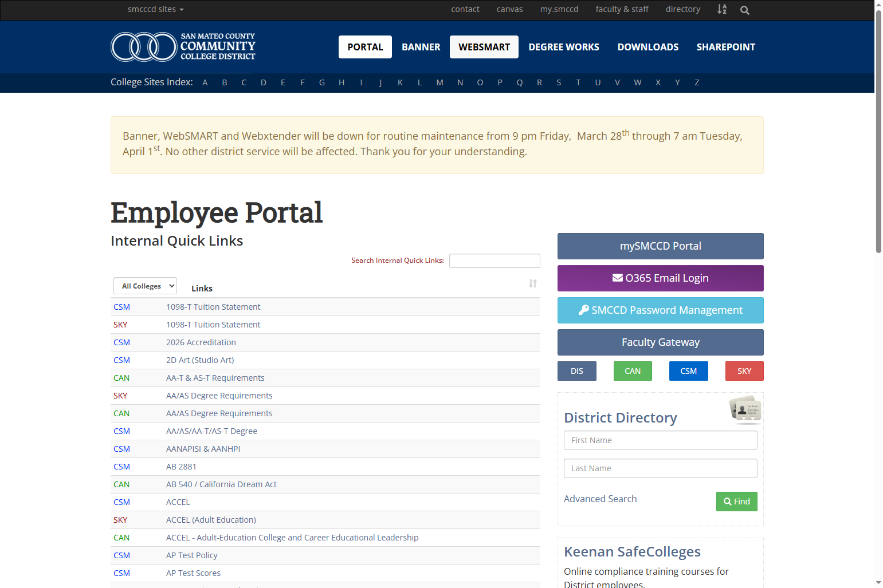The height and width of the screenshot is (588, 883).
Task: Open the faculty & staff link
Action: point(622,9)
